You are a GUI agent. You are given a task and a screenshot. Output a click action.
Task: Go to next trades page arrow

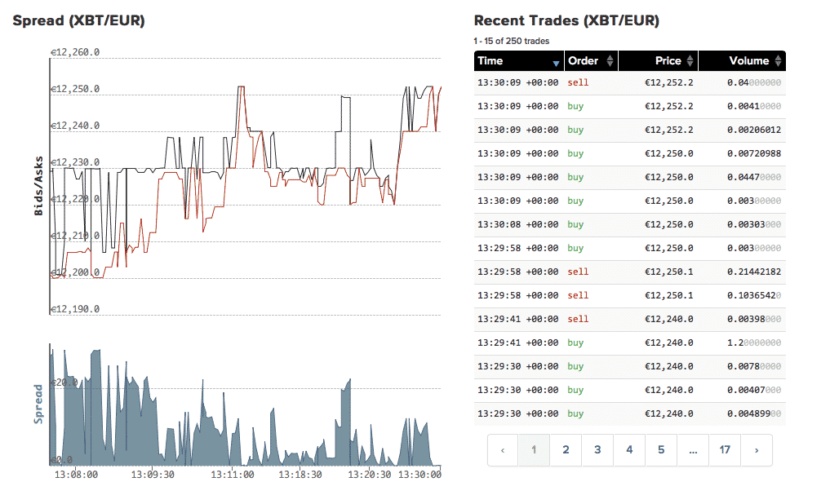tap(757, 450)
